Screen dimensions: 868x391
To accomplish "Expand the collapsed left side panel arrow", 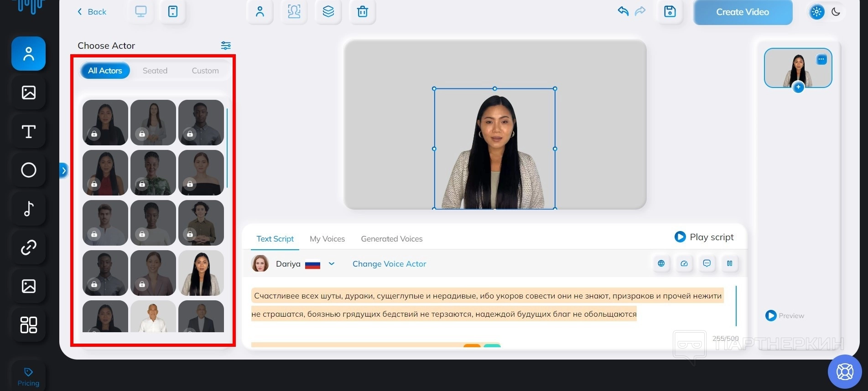I will tap(64, 170).
